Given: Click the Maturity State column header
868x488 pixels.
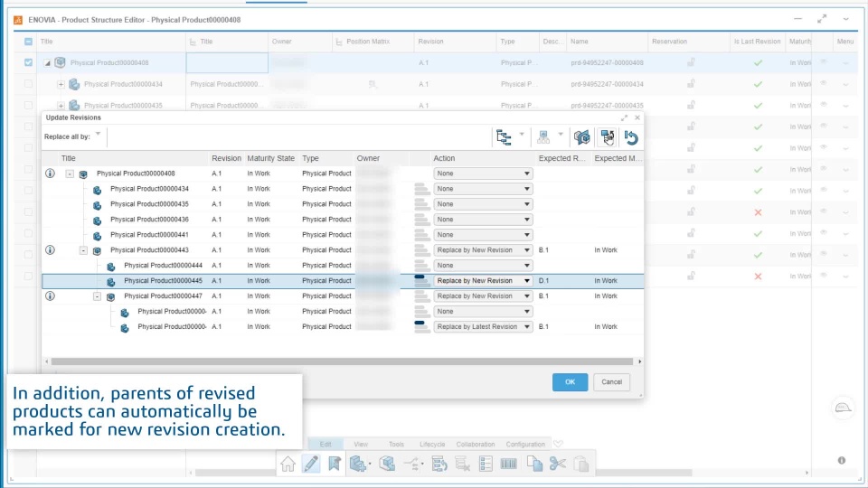Looking at the screenshot, I should click(270, 158).
